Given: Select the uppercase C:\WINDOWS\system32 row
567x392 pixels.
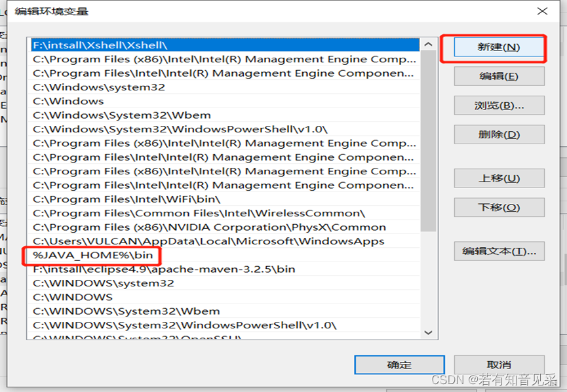Looking at the screenshot, I should (224, 283).
